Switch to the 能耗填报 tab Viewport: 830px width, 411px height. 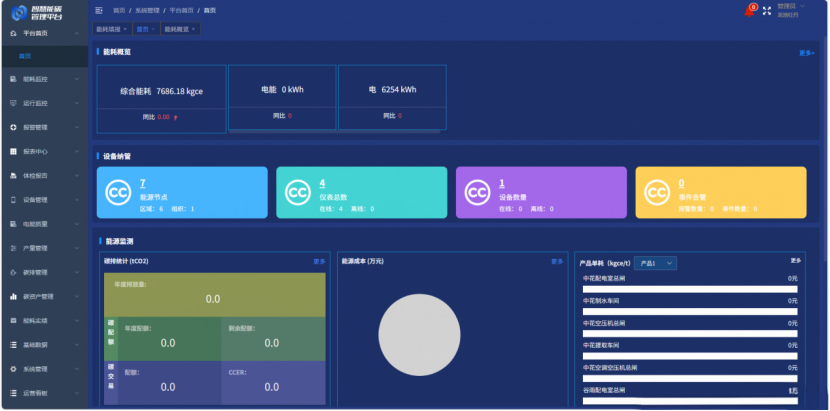(111, 29)
